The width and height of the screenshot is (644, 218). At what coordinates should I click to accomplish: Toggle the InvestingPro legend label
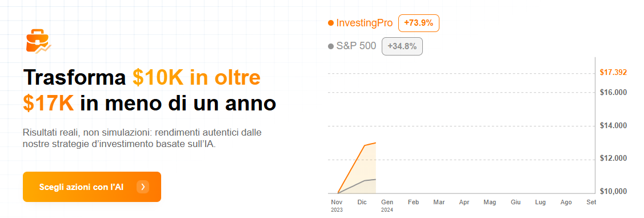(365, 23)
